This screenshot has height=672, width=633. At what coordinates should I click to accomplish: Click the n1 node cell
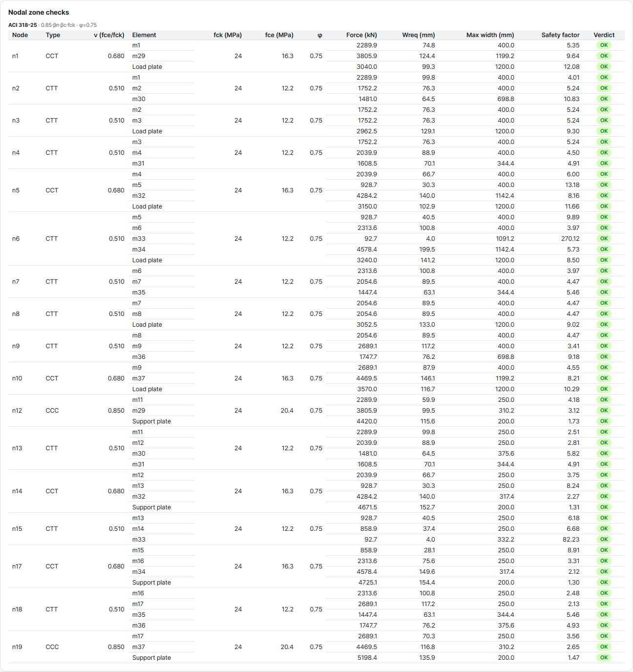click(15, 56)
